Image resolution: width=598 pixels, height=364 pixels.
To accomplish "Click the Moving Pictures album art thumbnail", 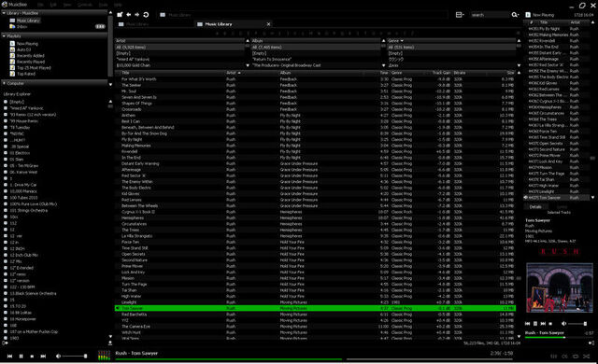I will coord(560,287).
